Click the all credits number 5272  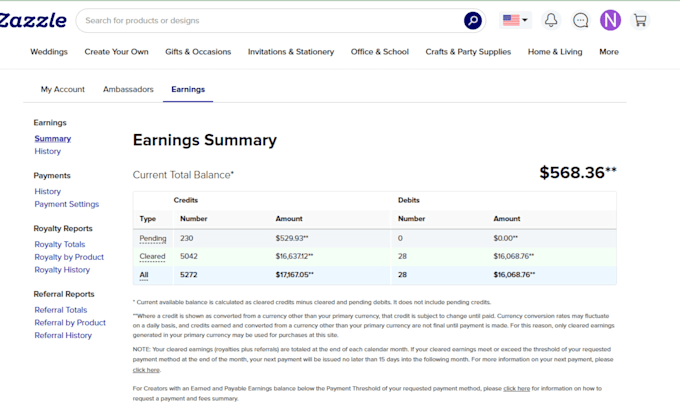pos(188,275)
